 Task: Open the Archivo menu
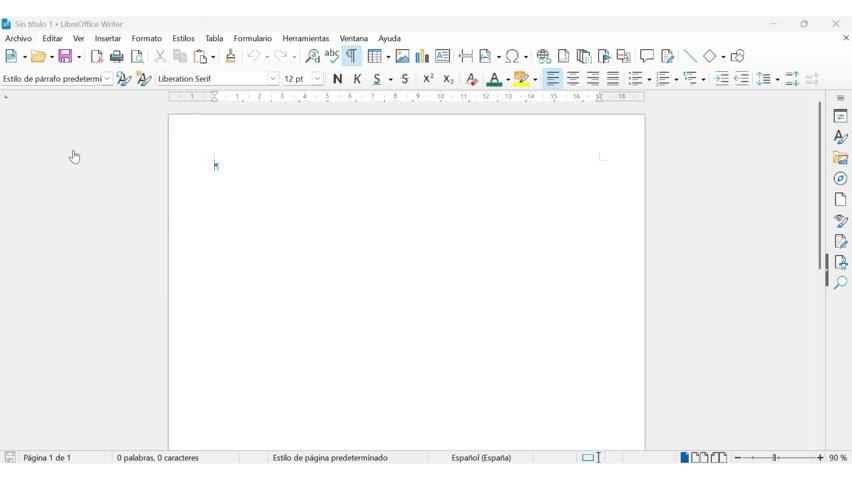click(x=18, y=39)
